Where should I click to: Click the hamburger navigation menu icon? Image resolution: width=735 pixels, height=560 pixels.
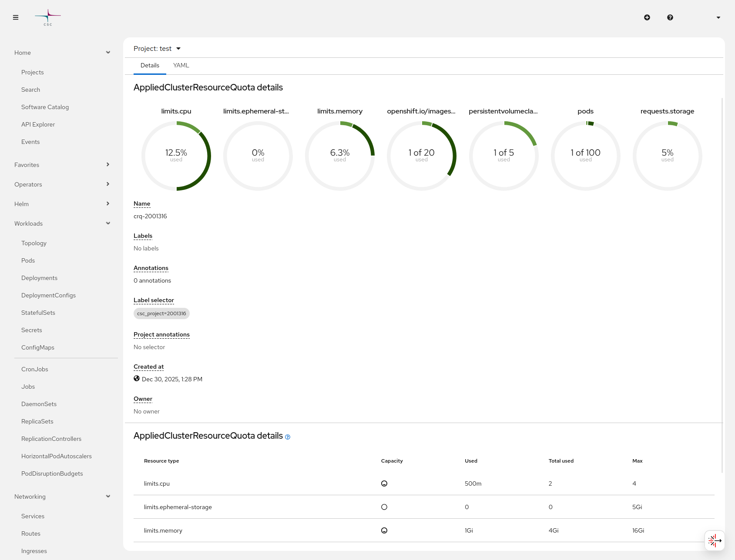16,17
